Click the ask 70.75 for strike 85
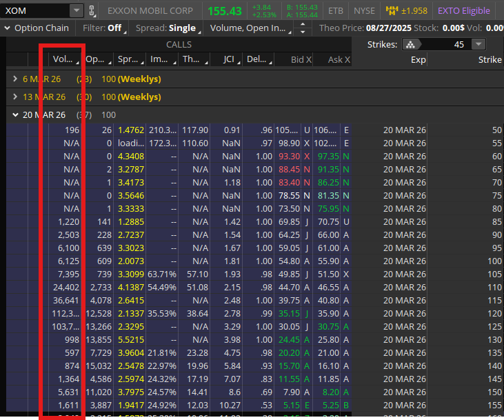 (x=328, y=222)
